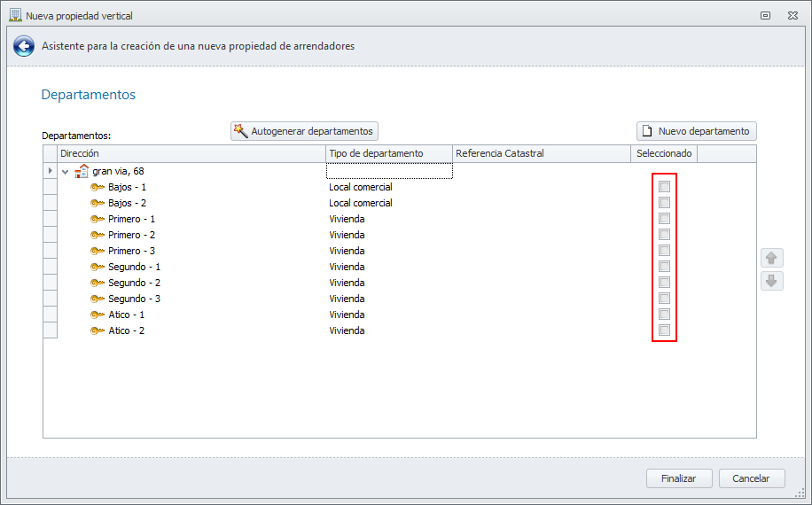The height and width of the screenshot is (505, 812).
Task: Click the building icon in the title bar
Action: pyautogui.click(x=16, y=16)
